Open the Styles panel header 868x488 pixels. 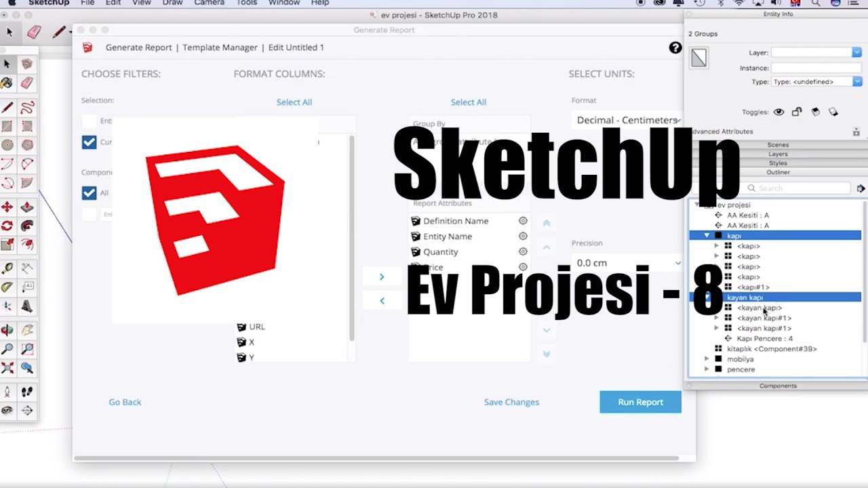pos(777,163)
